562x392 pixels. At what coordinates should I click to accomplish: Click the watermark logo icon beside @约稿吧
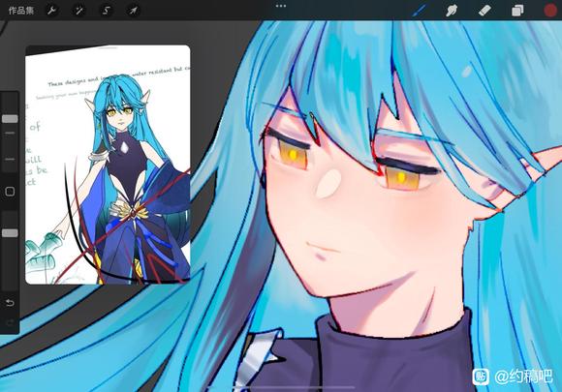(481, 377)
